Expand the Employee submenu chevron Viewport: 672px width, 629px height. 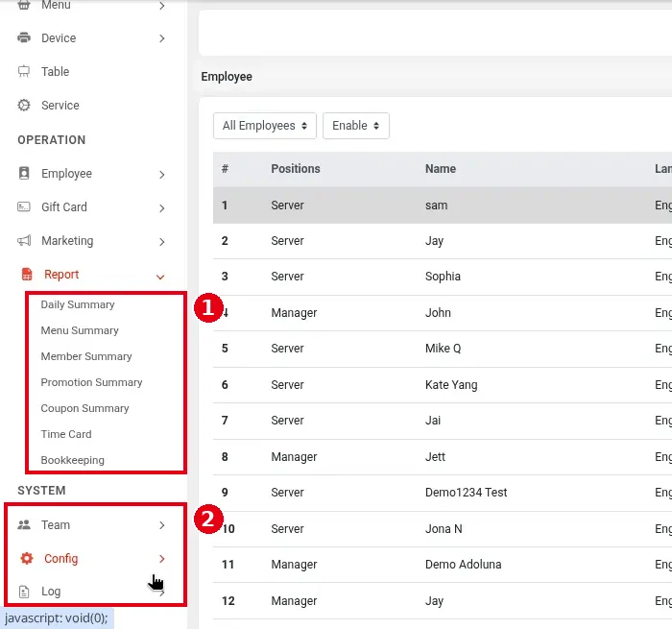[x=161, y=175]
